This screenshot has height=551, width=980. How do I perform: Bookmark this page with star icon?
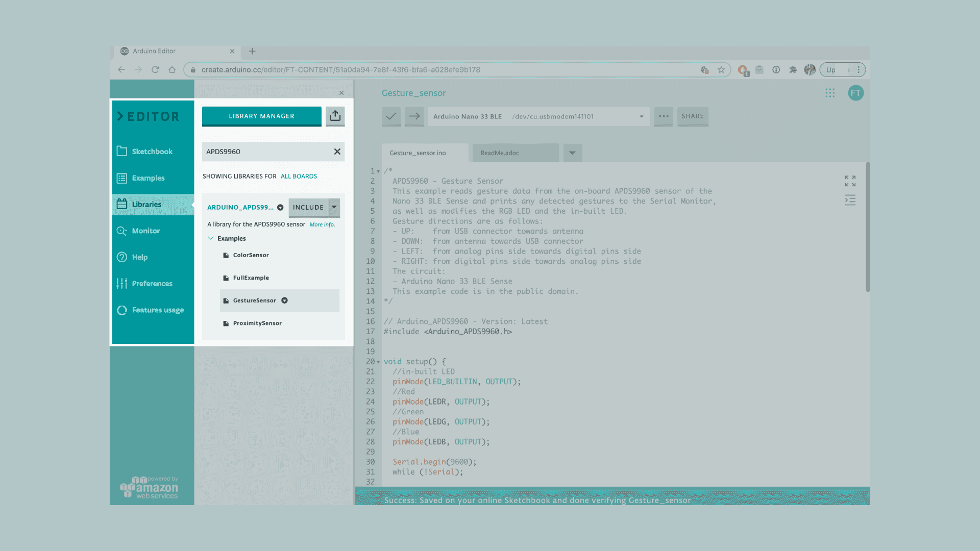pyautogui.click(x=721, y=70)
